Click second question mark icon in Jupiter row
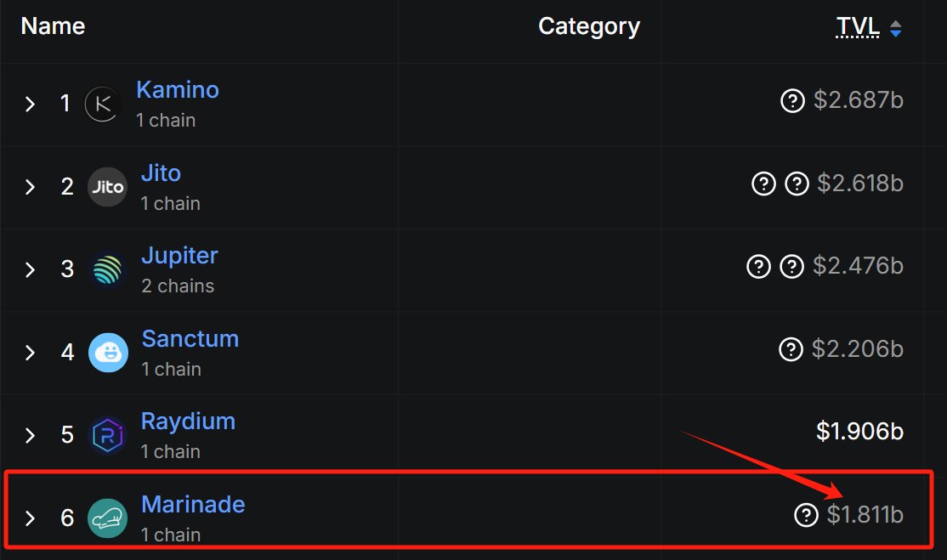Screen dimensions: 947x560 coord(791,266)
